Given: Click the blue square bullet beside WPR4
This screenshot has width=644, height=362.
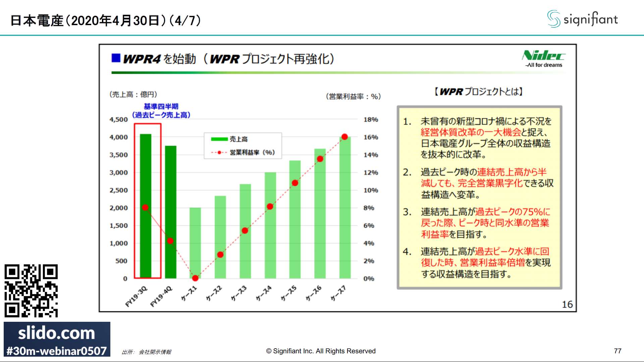Looking at the screenshot, I should pyautogui.click(x=116, y=58).
